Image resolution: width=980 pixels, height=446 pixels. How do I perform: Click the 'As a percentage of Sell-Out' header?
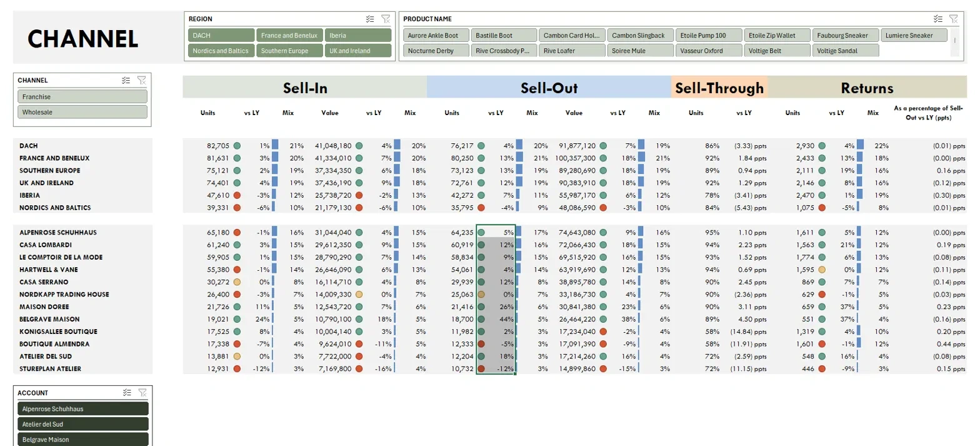[930, 113]
